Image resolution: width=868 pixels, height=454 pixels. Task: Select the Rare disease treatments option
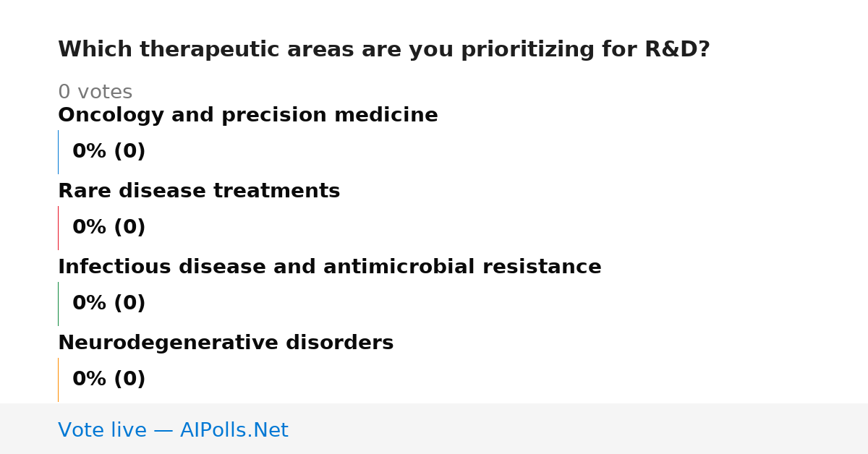click(199, 192)
